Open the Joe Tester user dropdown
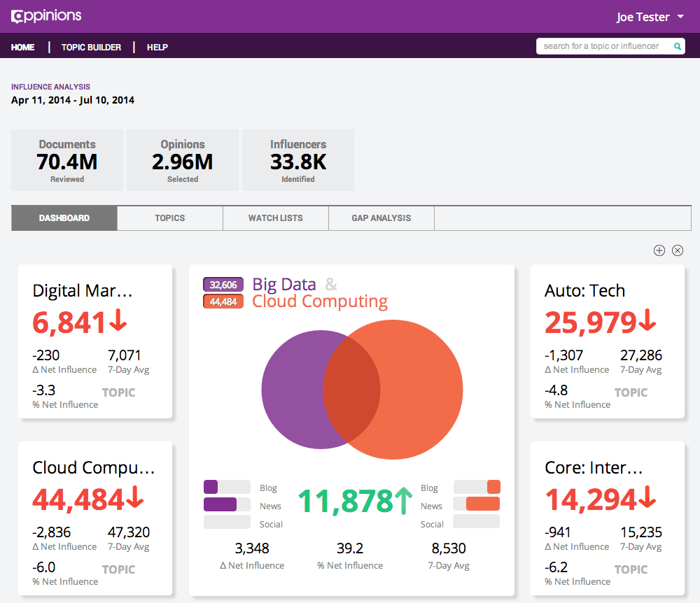 [x=650, y=17]
